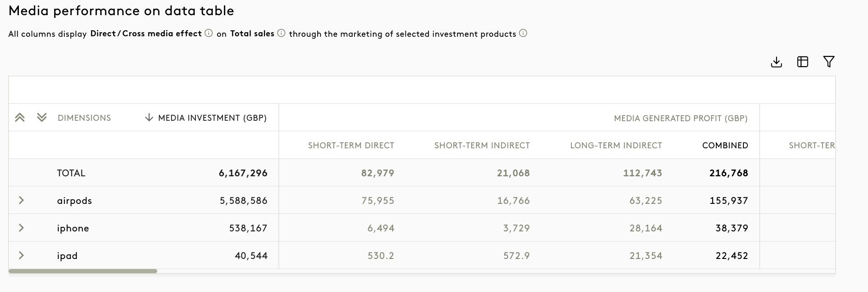This screenshot has width=868, height=292.
Task: Expand the ipad row
Action: (x=21, y=255)
